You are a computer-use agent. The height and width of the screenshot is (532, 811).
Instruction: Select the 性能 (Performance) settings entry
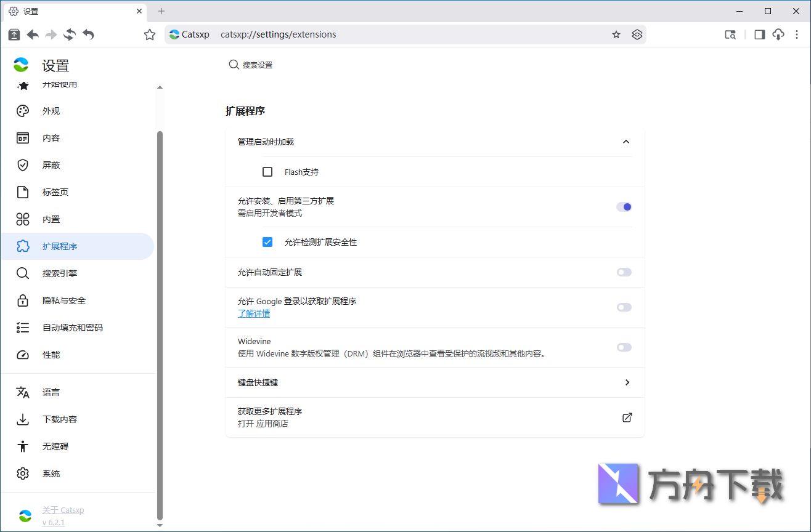tap(51, 355)
